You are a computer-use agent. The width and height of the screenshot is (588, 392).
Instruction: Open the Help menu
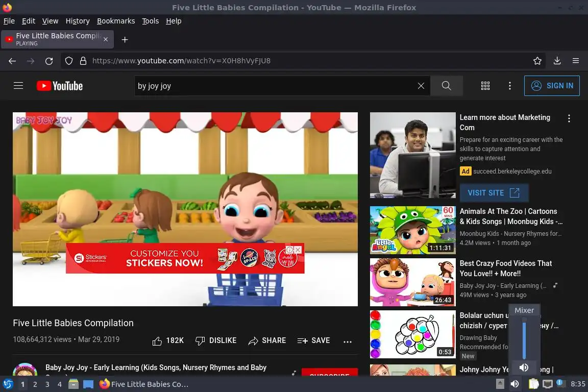pyautogui.click(x=174, y=21)
